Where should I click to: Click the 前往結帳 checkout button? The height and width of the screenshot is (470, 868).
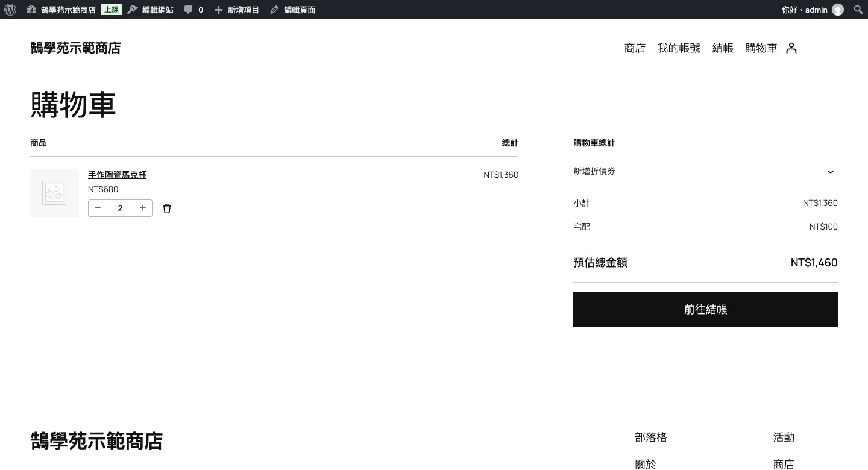[x=705, y=310]
